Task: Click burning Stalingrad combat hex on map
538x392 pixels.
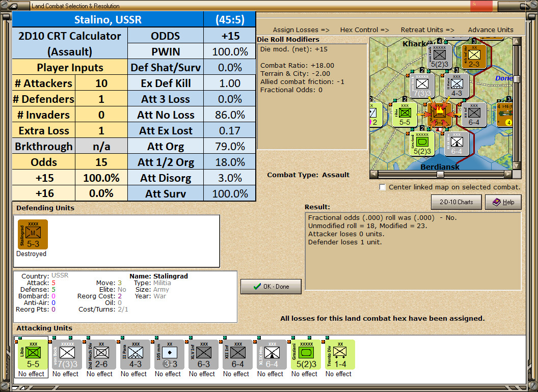Action: [440, 115]
